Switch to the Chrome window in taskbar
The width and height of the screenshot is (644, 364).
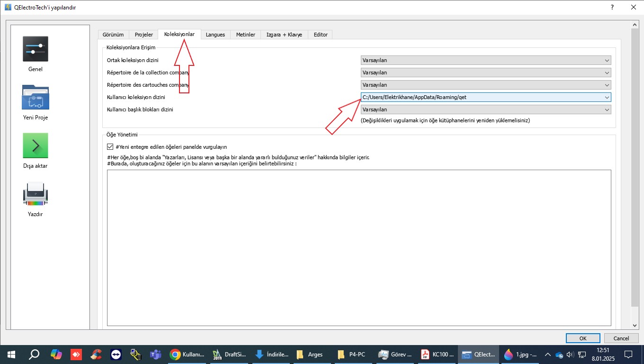click(188, 354)
